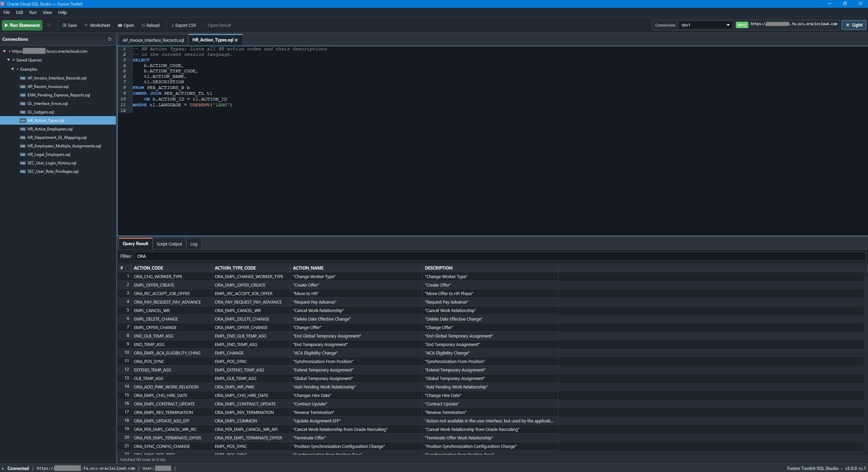Viewport: 868px width, 472px height.
Task: Export results with Export CSV
Action: (x=184, y=25)
